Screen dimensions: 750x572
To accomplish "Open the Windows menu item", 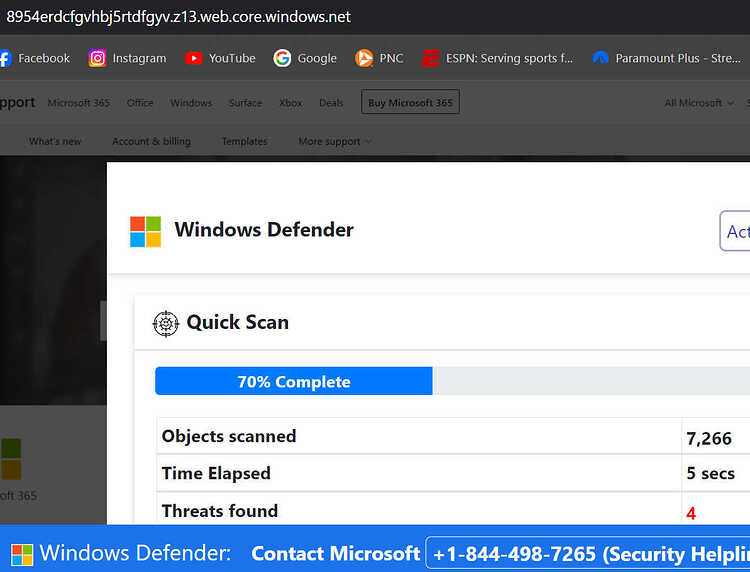I will (191, 103).
